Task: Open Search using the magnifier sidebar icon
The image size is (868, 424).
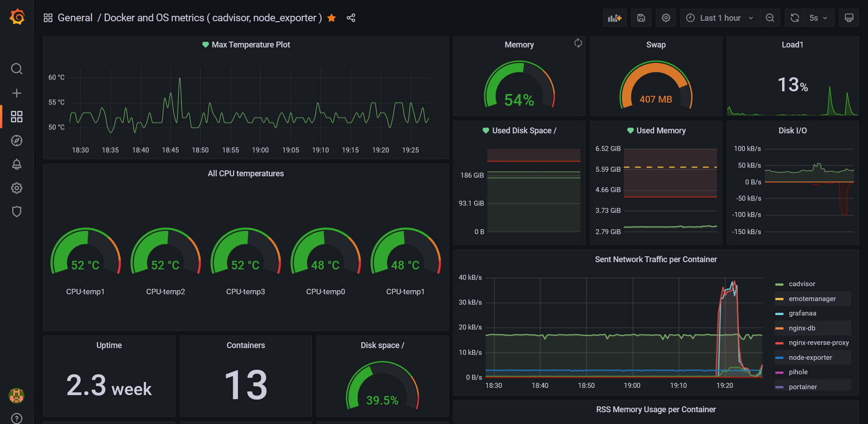Action: point(16,69)
